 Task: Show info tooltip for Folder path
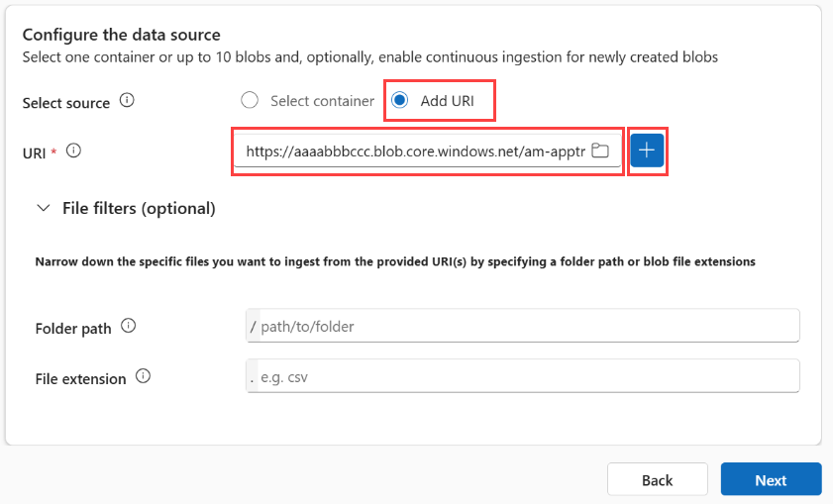click(129, 326)
